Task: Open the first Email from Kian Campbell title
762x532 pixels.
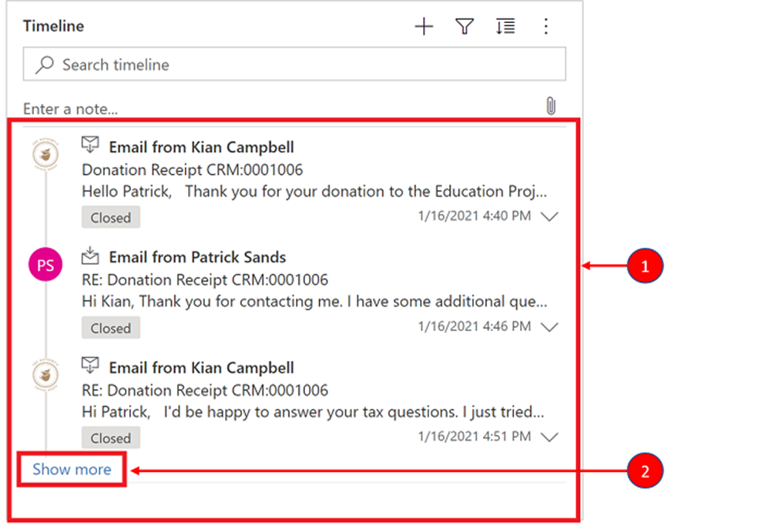Action: [201, 147]
